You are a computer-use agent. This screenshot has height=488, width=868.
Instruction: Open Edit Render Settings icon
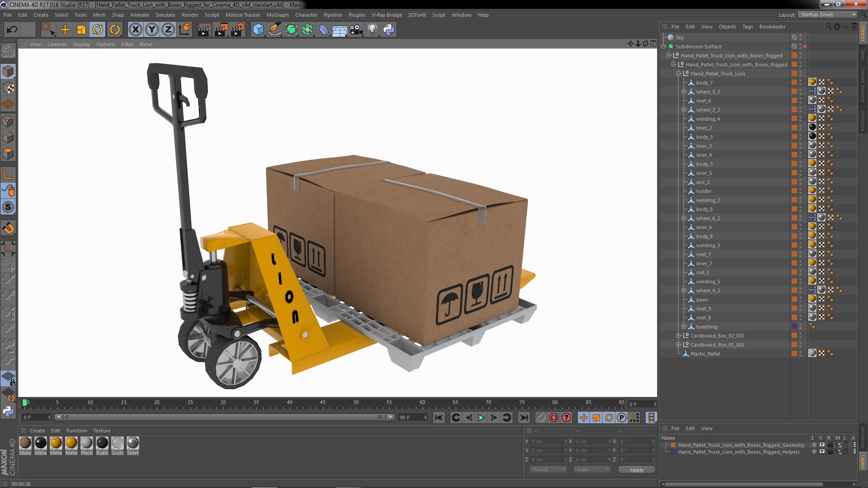click(238, 30)
